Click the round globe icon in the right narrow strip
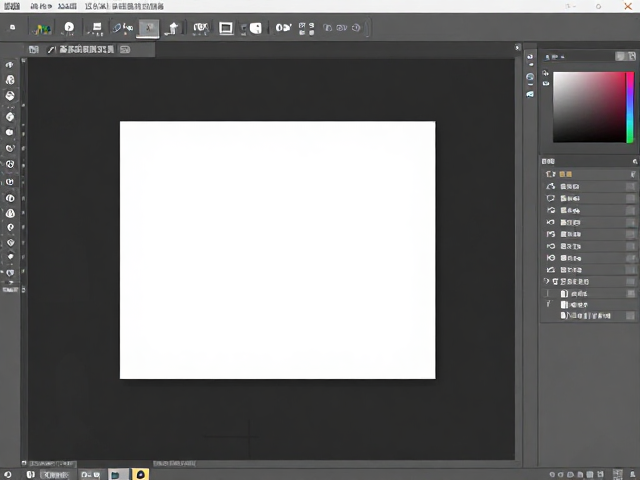This screenshot has height=480, width=640. 530,77
